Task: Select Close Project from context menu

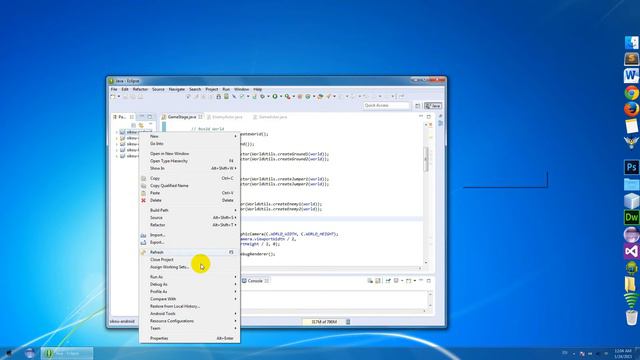Action: (189, 260)
